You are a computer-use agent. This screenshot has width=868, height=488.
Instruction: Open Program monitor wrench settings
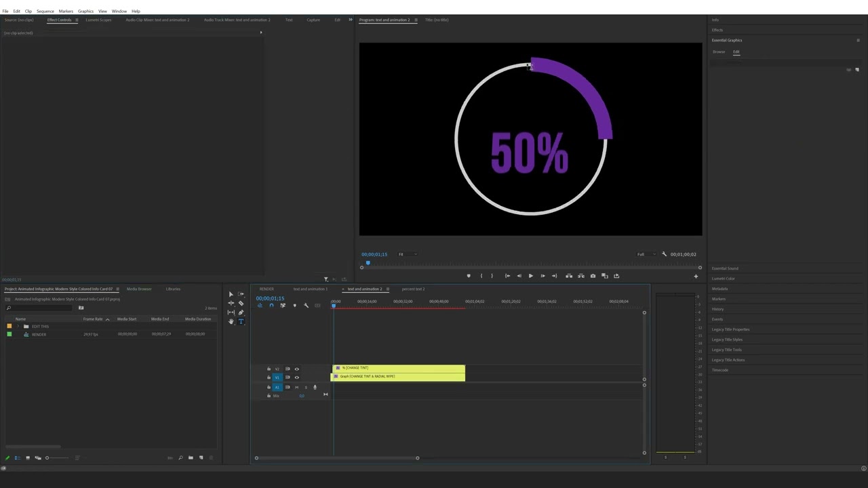(x=664, y=254)
